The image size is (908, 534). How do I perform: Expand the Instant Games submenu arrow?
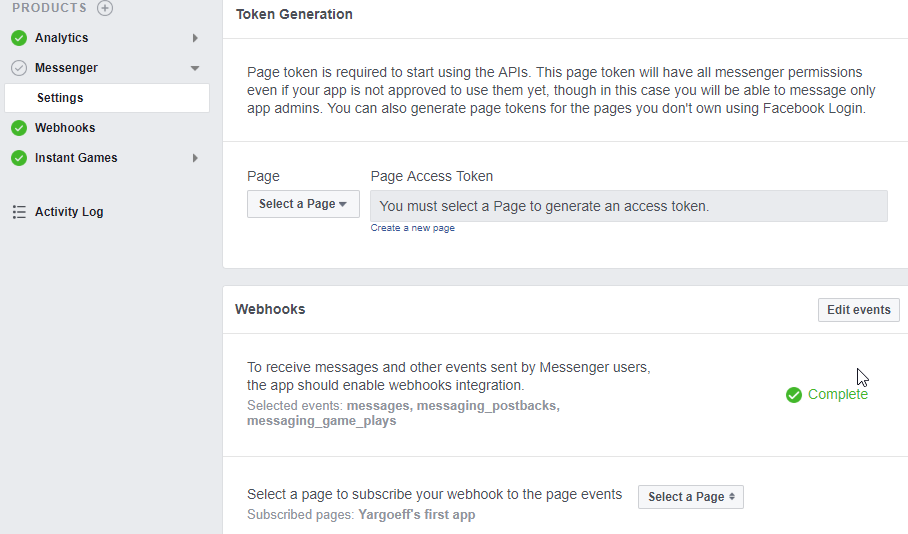point(195,158)
